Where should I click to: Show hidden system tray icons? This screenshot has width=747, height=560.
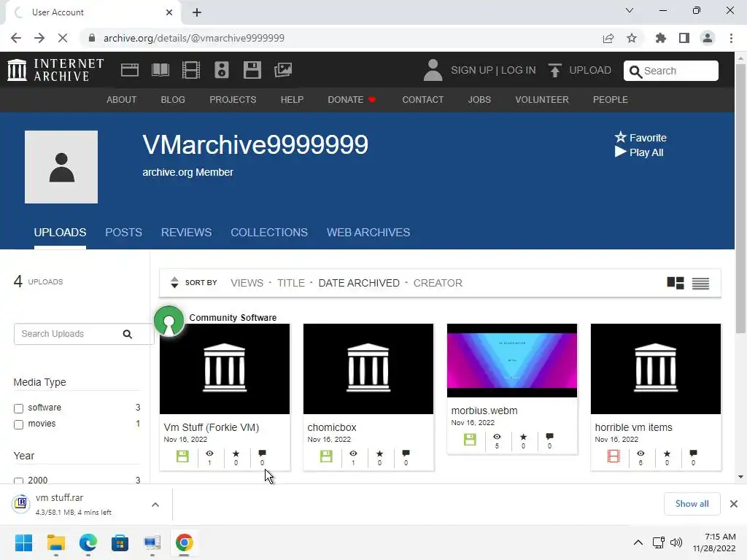[638, 542]
